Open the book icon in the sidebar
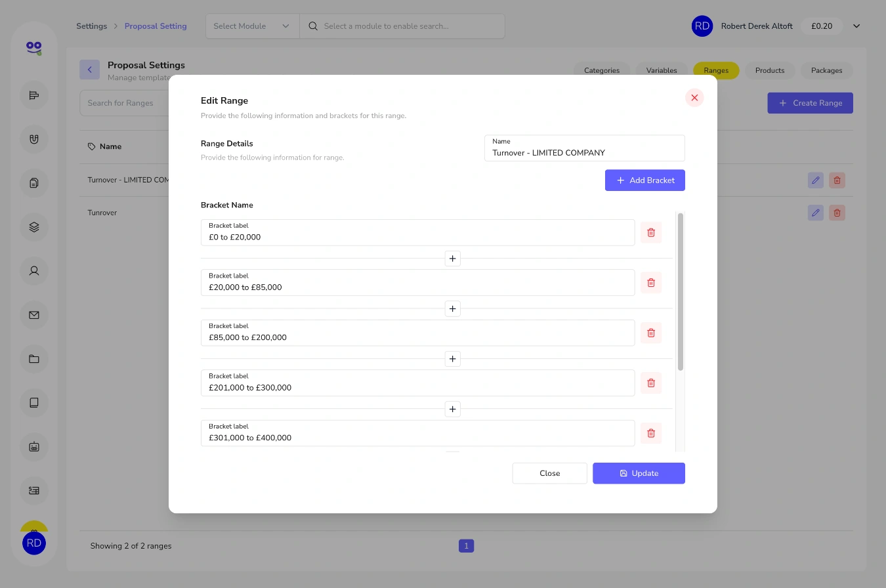The height and width of the screenshot is (588, 886). click(x=34, y=402)
